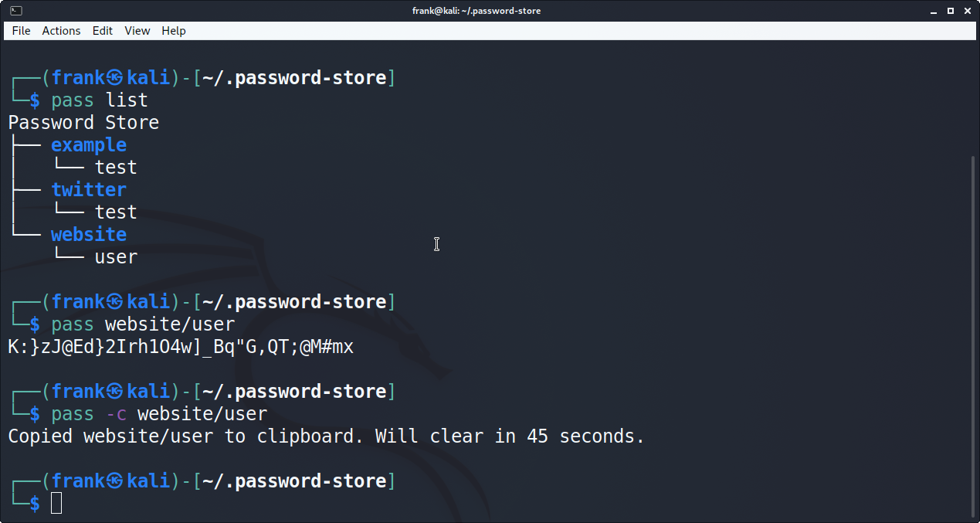The image size is (980, 523).
Task: Click the ~/.password-store path in prompt
Action: tap(293, 77)
